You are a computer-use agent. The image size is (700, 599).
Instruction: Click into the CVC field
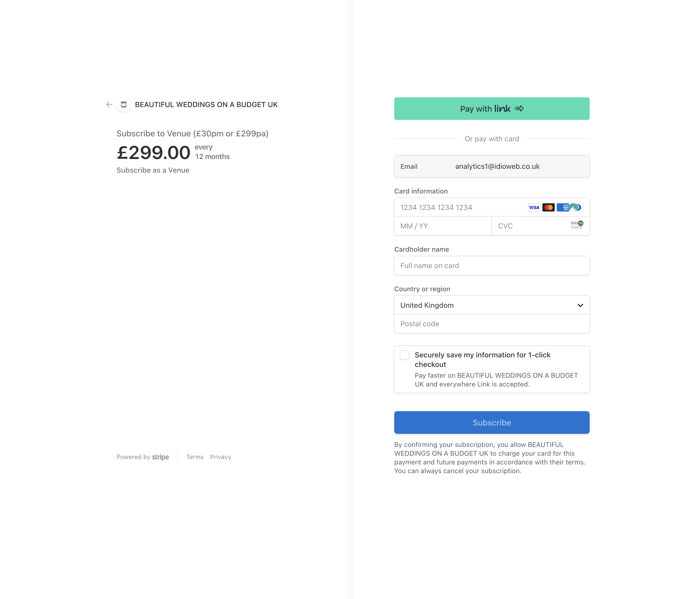pos(531,226)
